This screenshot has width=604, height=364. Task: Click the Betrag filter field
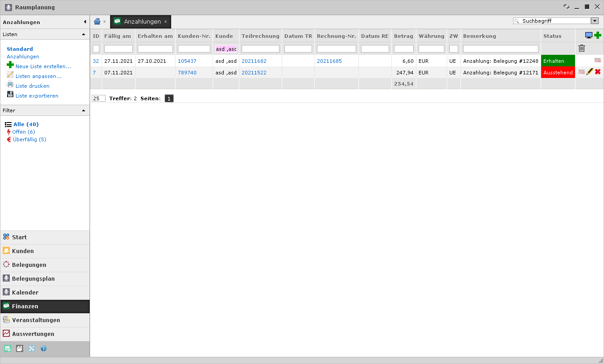click(404, 49)
